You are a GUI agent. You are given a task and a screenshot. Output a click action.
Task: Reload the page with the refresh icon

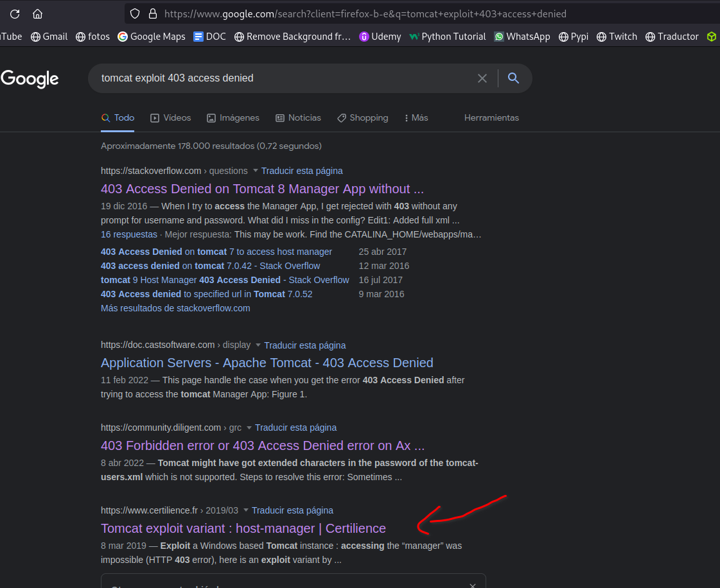pyautogui.click(x=15, y=13)
